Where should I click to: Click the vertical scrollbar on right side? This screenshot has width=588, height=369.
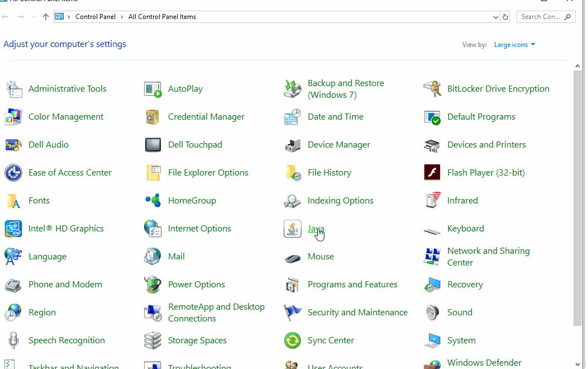577,196
